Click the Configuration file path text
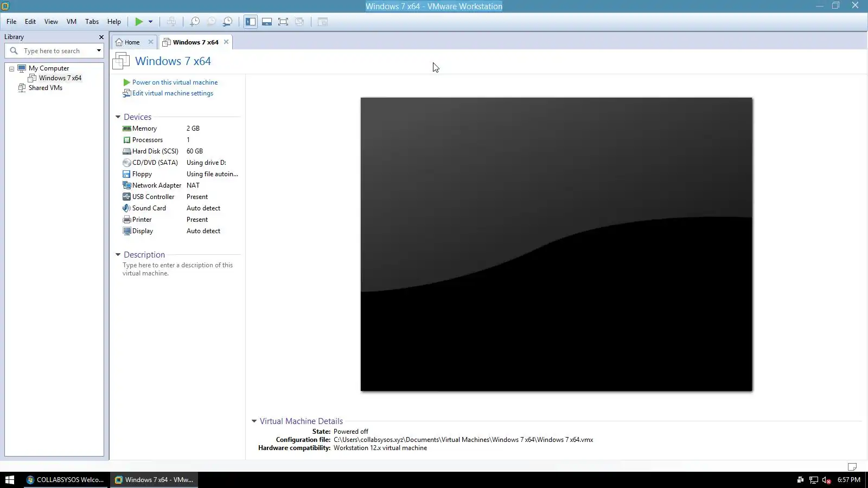 (463, 440)
